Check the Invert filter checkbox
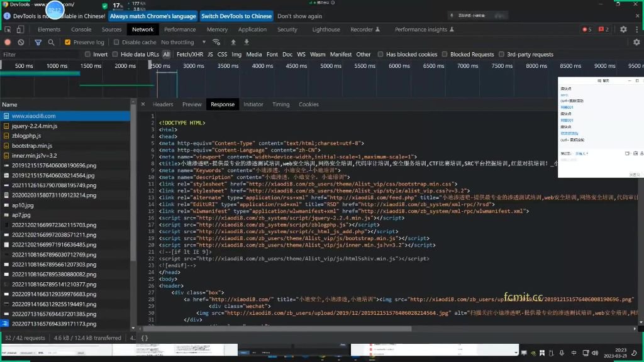 pyautogui.click(x=87, y=54)
